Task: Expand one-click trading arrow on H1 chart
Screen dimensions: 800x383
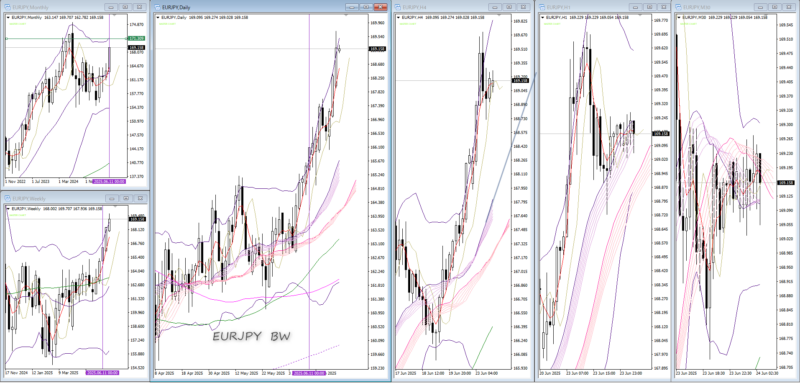Action: [x=542, y=17]
